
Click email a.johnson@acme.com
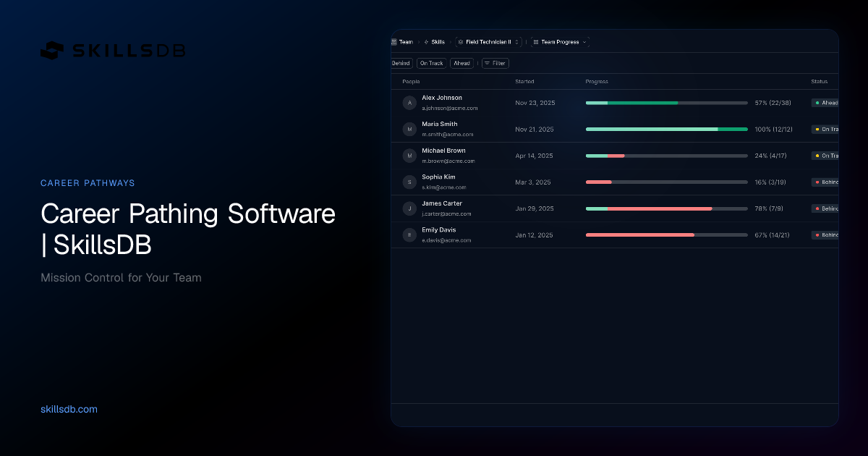coord(450,108)
